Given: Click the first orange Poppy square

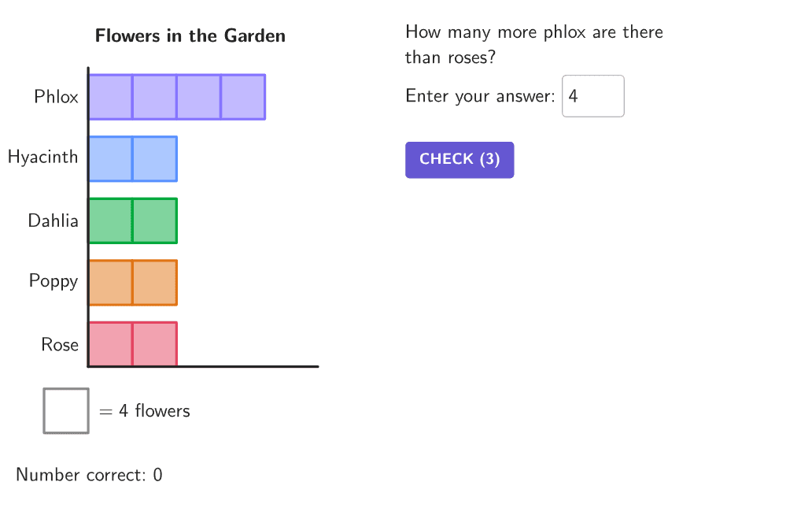Looking at the screenshot, I should tap(110, 282).
